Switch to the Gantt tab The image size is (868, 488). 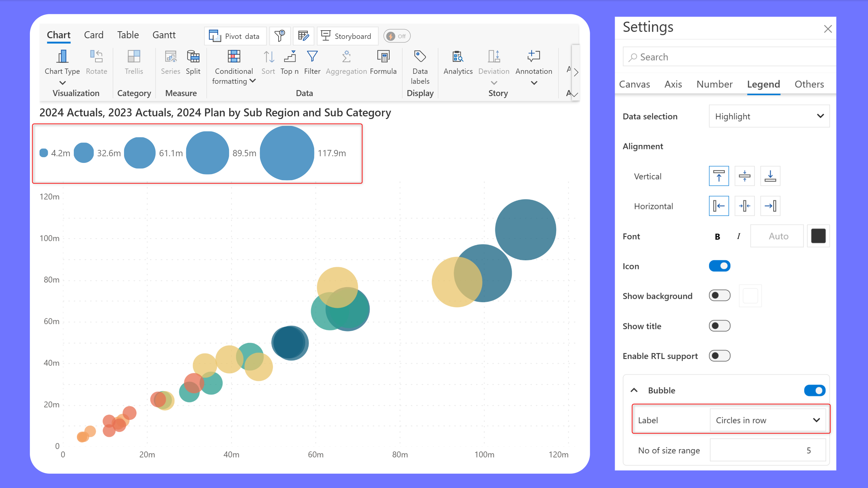click(x=164, y=35)
